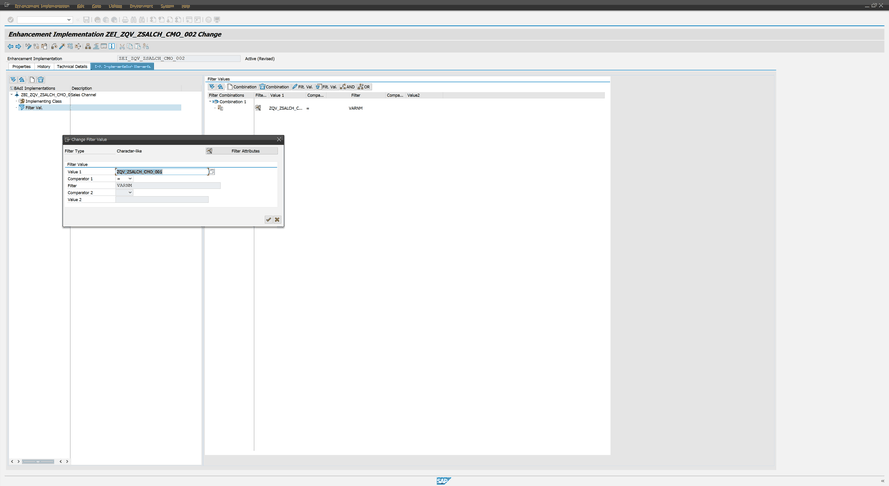Click VARNM cell in the Filter Values table
The height and width of the screenshot is (486, 889).
pos(355,108)
